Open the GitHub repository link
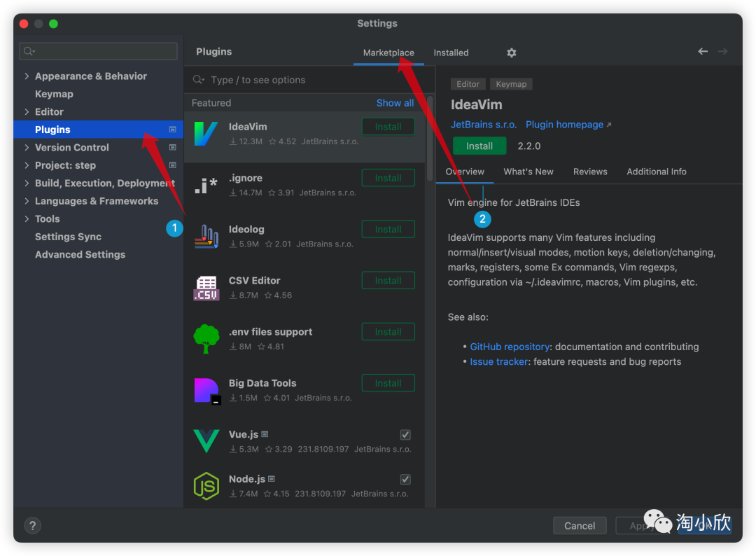756x556 pixels. tap(510, 347)
